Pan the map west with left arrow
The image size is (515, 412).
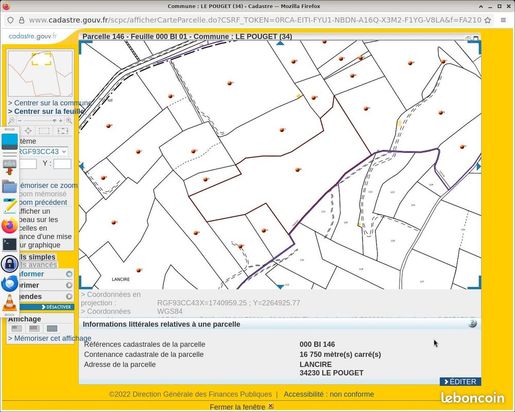tap(82, 166)
